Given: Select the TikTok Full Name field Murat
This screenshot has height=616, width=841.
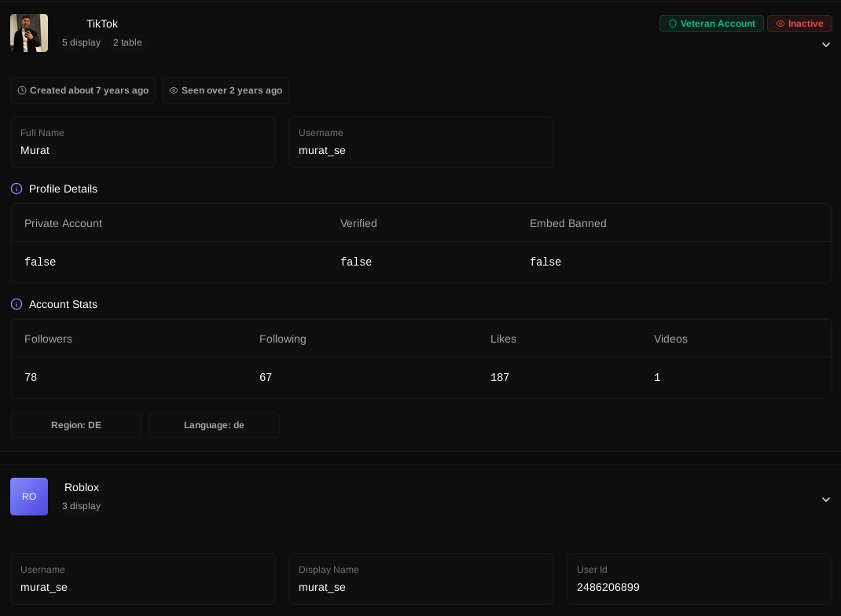Looking at the screenshot, I should tap(143, 142).
